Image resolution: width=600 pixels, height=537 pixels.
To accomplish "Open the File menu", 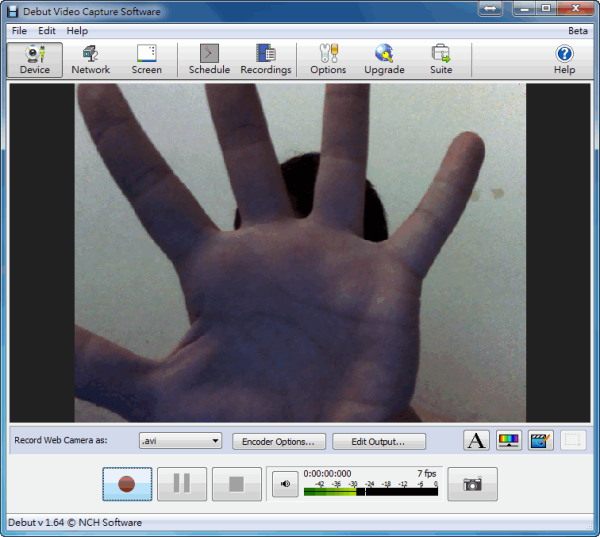I will click(19, 31).
